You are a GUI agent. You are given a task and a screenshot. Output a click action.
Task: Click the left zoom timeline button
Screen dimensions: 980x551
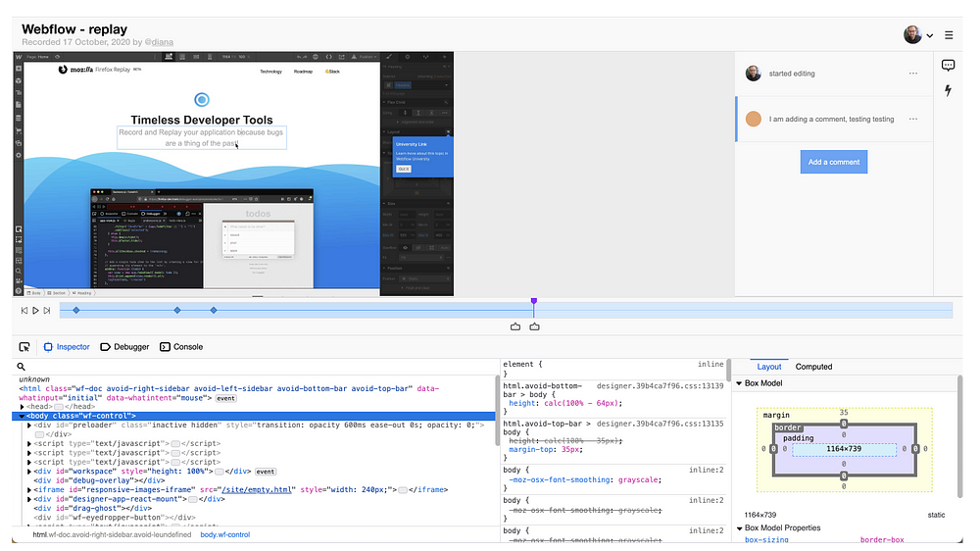(x=515, y=326)
